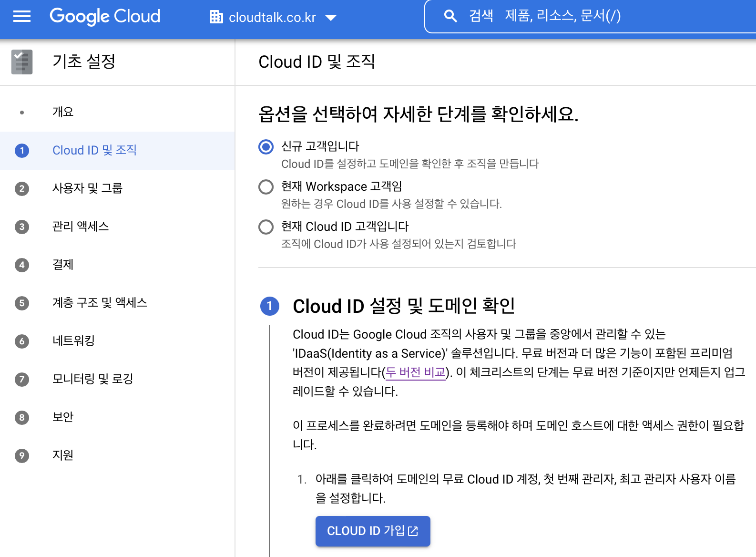Open the 지원 step
756x557 pixels.
coord(117,455)
